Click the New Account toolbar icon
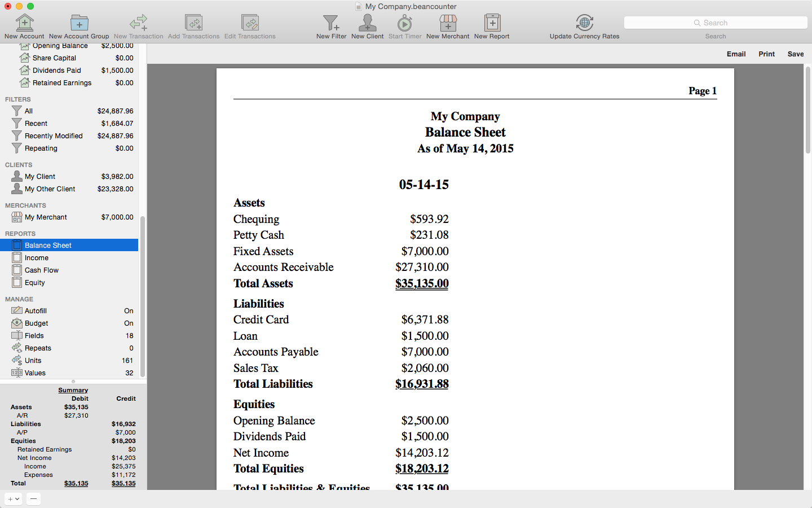Viewport: 812px width, 508px height. click(24, 23)
